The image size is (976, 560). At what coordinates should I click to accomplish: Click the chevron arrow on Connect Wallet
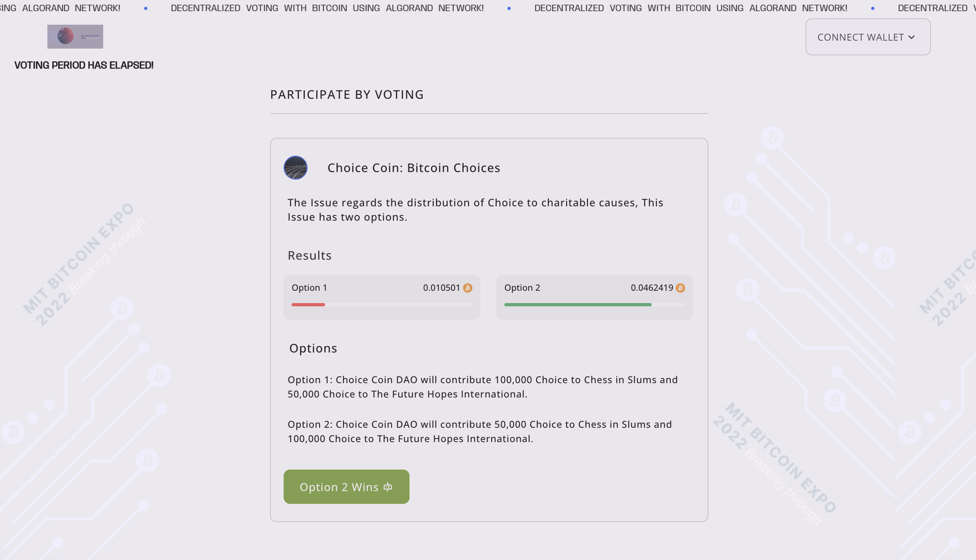click(x=911, y=37)
